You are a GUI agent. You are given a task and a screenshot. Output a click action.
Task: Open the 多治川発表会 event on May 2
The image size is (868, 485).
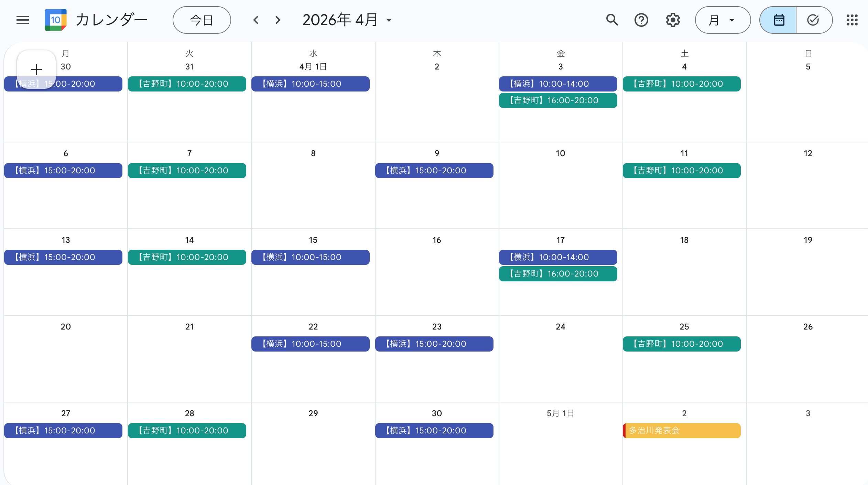[682, 430]
